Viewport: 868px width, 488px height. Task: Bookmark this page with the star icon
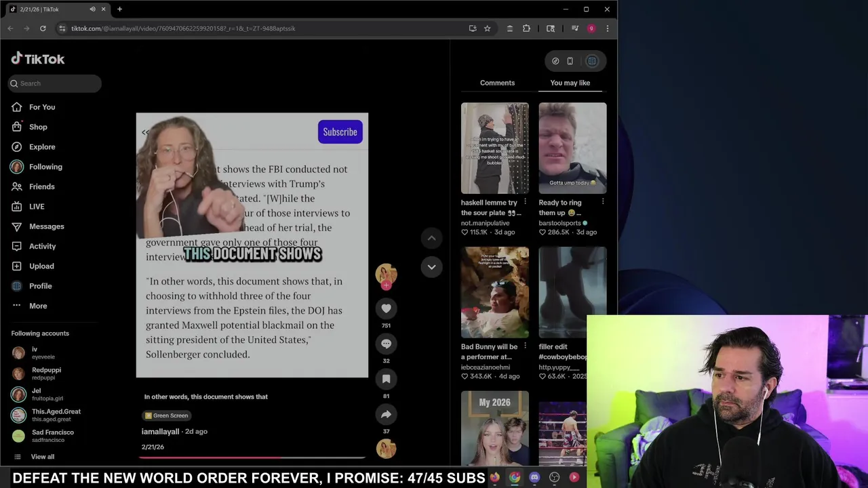tap(487, 28)
